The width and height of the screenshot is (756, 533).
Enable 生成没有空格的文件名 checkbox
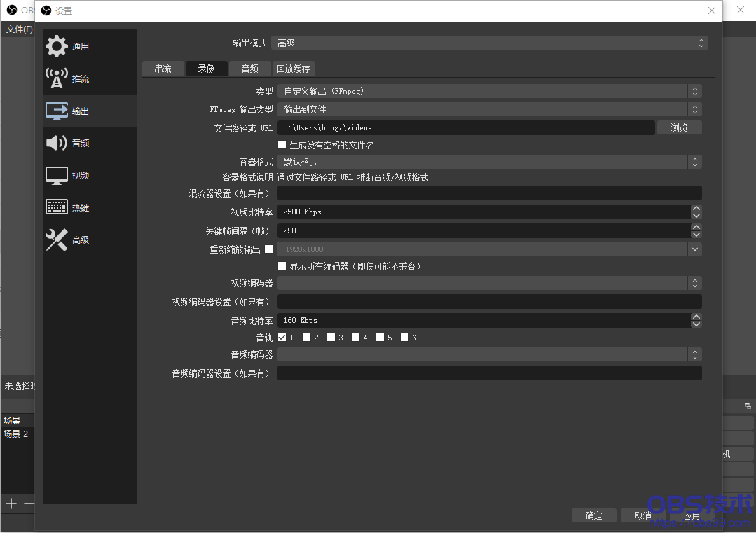coord(282,144)
